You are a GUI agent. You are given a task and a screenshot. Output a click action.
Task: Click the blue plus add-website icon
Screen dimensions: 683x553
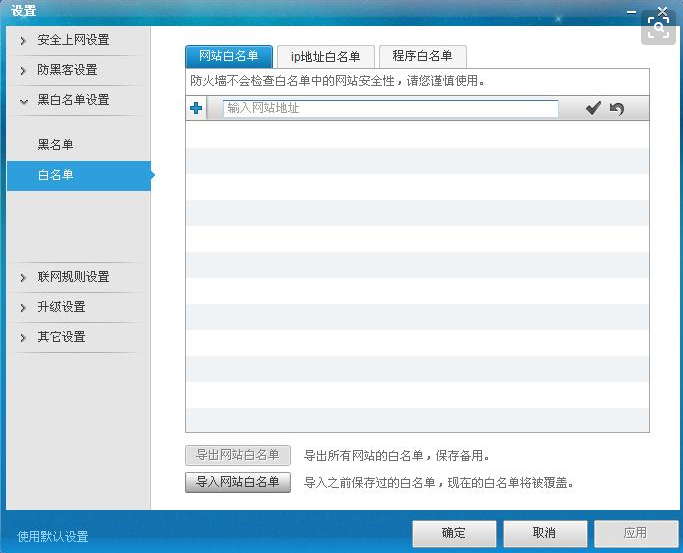[196, 108]
